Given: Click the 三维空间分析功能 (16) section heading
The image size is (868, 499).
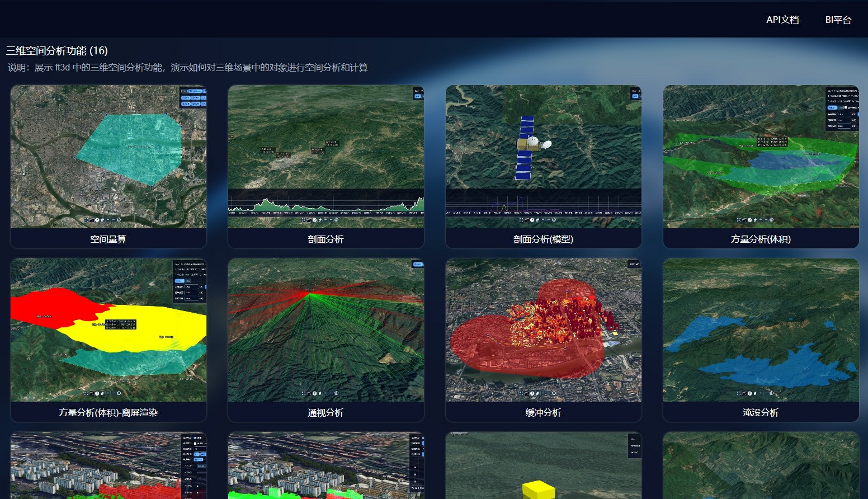Looking at the screenshot, I should point(57,51).
